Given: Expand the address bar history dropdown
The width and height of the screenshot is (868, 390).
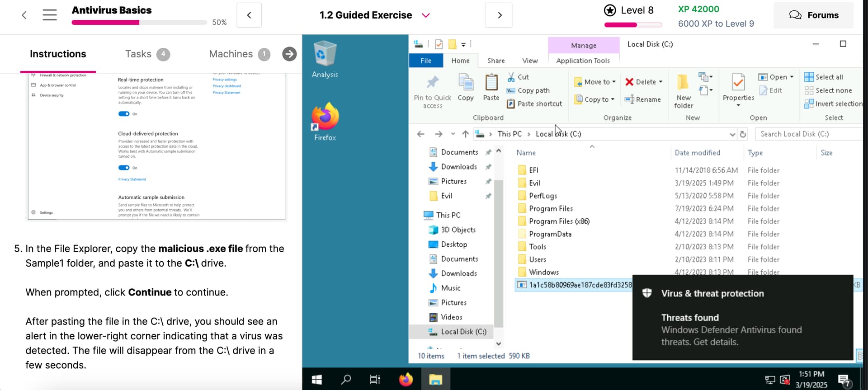Looking at the screenshot, I should coord(732,134).
